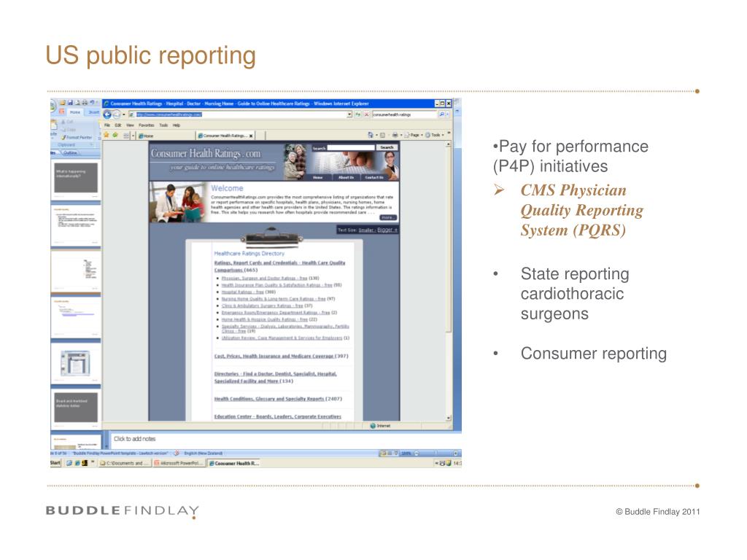
Task: Click the IE search box with consumerhealth ratings
Action: (404, 114)
